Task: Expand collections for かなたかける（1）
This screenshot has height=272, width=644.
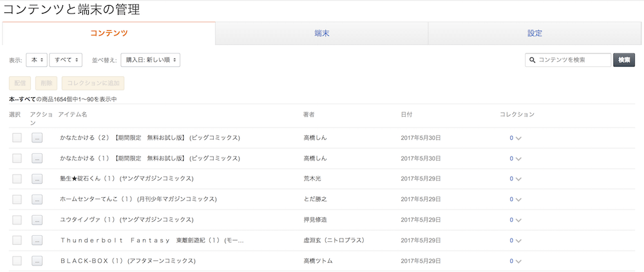Action: (518, 159)
